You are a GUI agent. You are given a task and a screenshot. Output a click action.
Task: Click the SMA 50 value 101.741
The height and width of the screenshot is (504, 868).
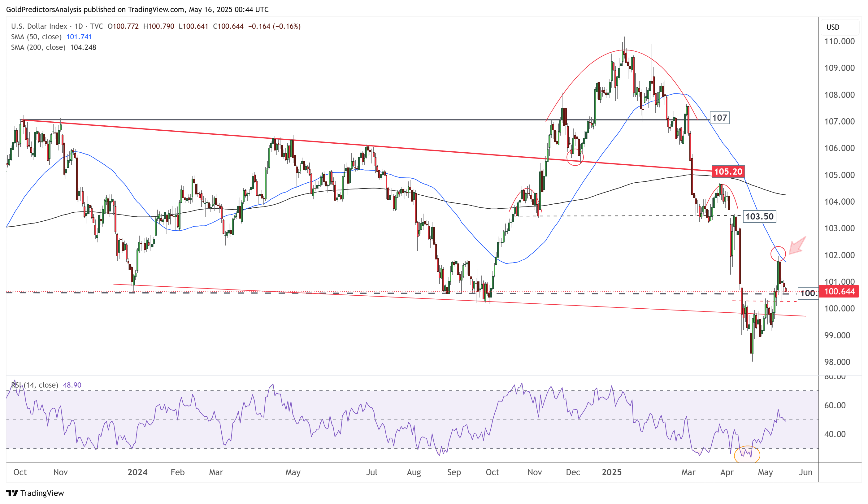pos(79,37)
